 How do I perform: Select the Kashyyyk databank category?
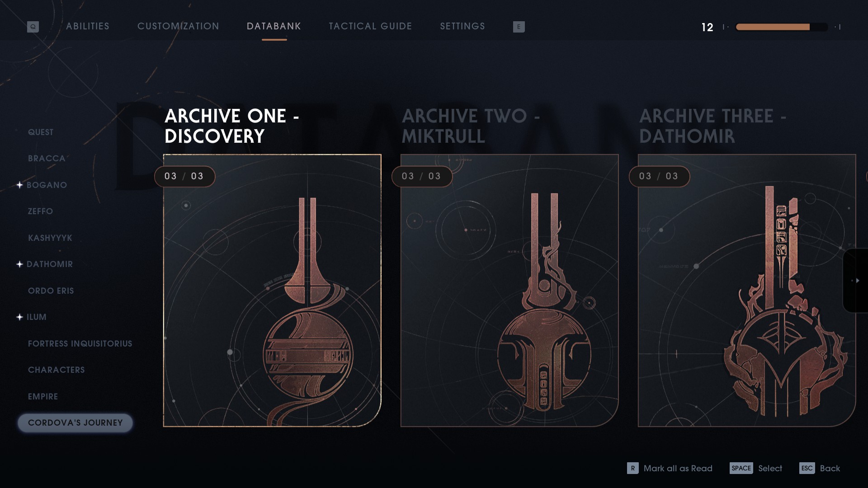50,238
